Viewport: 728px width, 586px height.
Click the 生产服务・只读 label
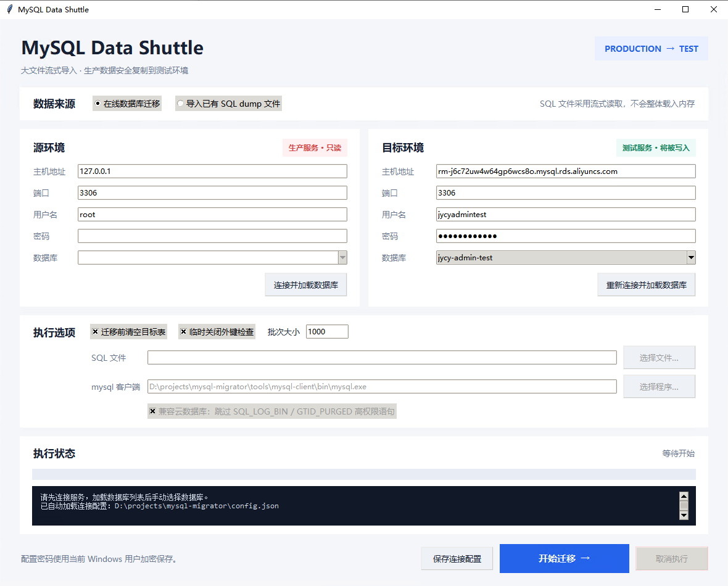[315, 147]
